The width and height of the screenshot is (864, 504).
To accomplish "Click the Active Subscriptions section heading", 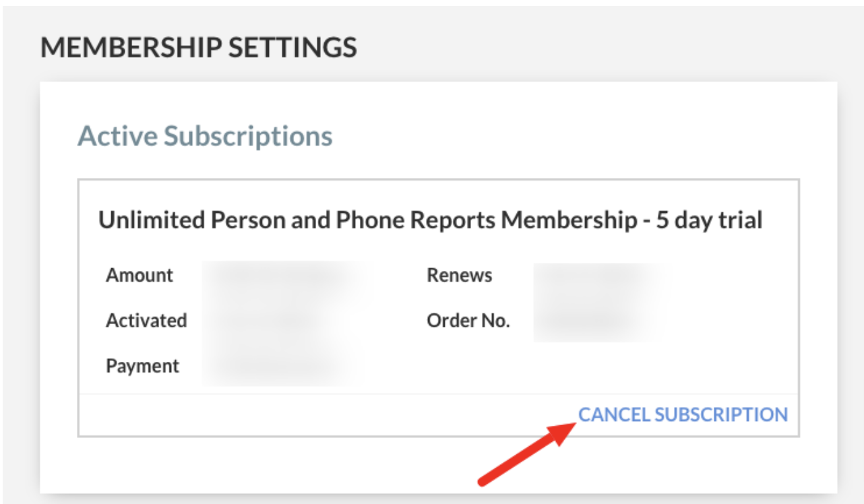I will pyautogui.click(x=205, y=136).
